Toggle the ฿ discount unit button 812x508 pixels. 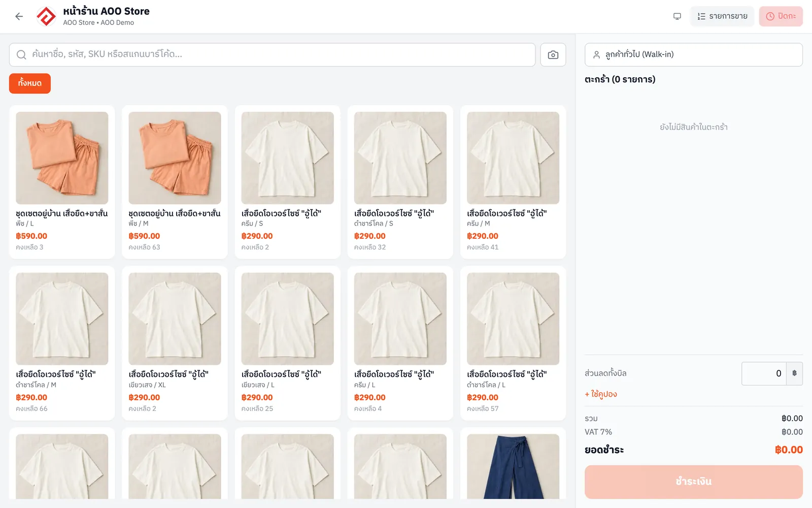(794, 373)
